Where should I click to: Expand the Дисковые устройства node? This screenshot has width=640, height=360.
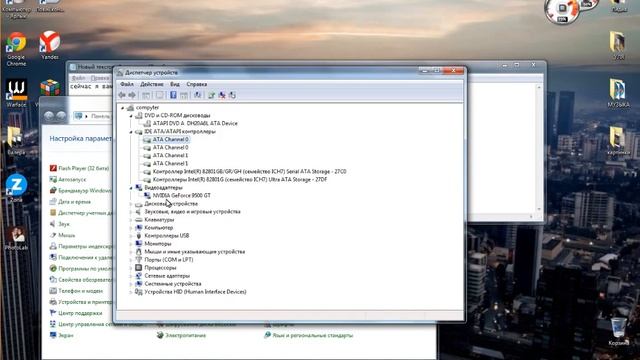[131, 204]
